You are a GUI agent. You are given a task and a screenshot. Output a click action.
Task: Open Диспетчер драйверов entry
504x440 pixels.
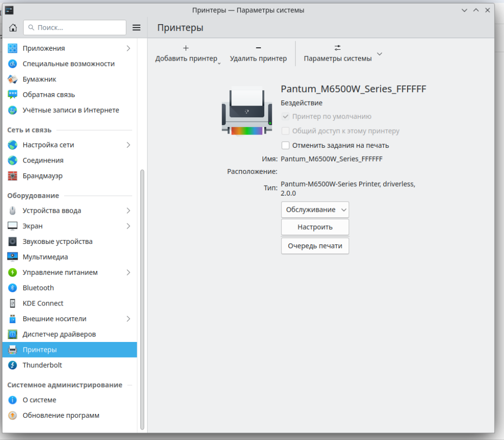[59, 334]
